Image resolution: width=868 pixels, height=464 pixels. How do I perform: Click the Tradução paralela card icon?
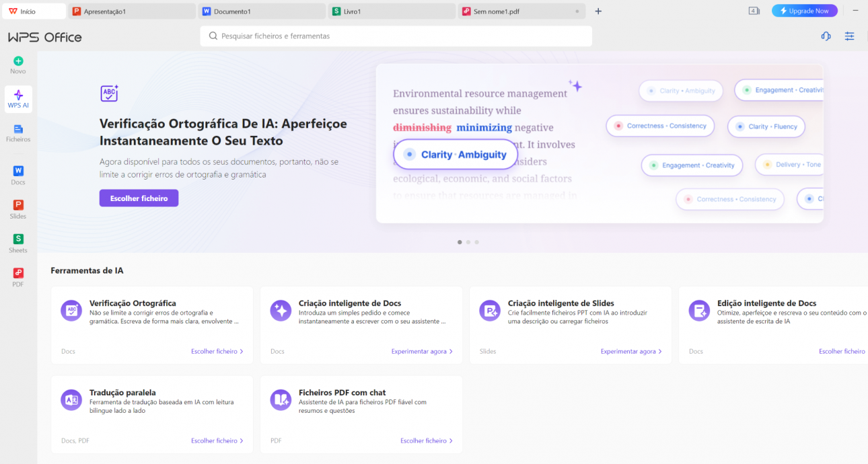pyautogui.click(x=71, y=399)
